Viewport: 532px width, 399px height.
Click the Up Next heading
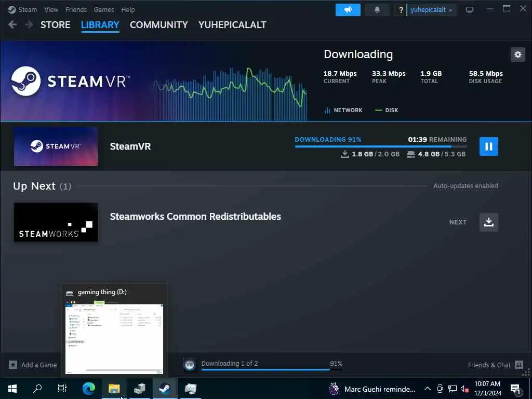pos(34,186)
